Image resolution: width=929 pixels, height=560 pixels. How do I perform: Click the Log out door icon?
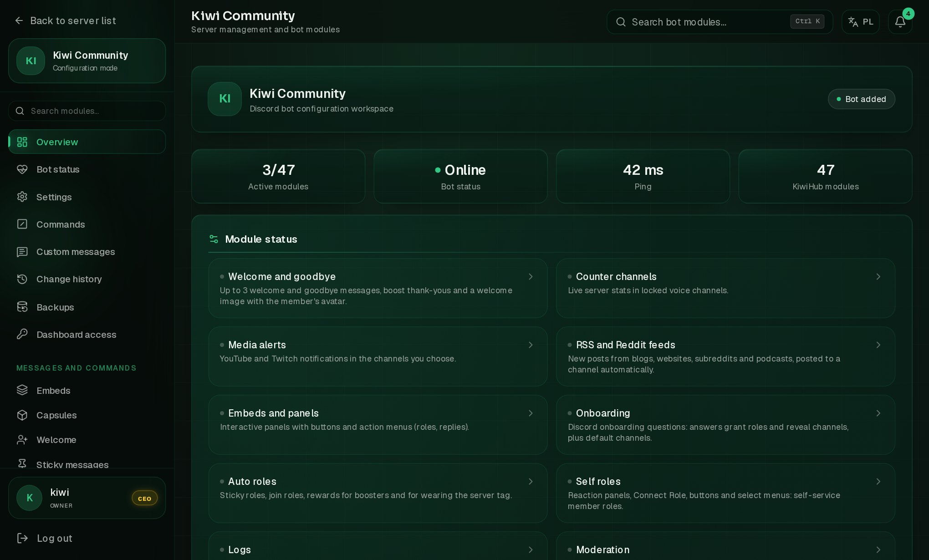pos(22,538)
